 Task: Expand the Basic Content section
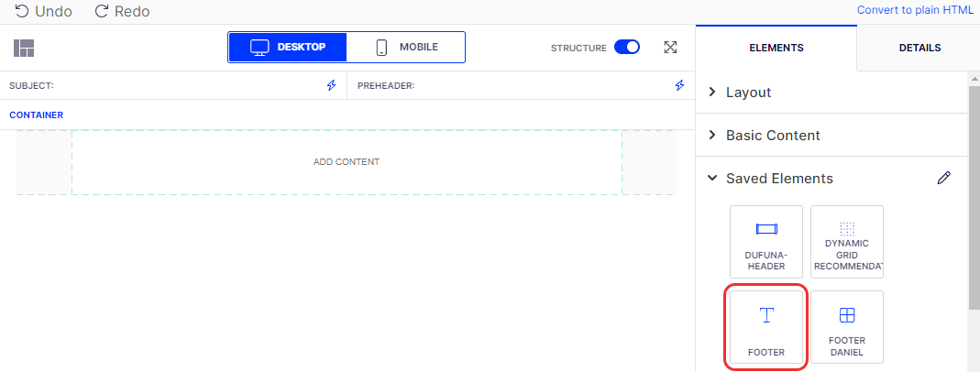(x=772, y=136)
